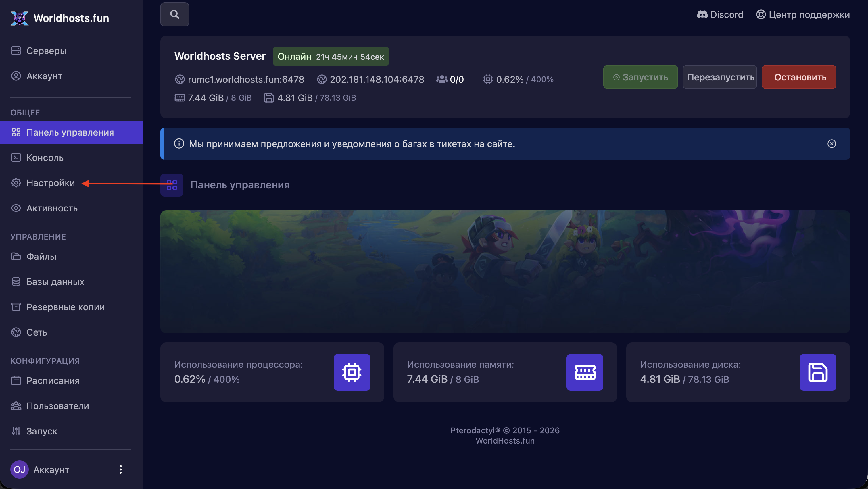868x489 pixels.
Task: Click the disk usage floppy icon tile
Action: (817, 372)
